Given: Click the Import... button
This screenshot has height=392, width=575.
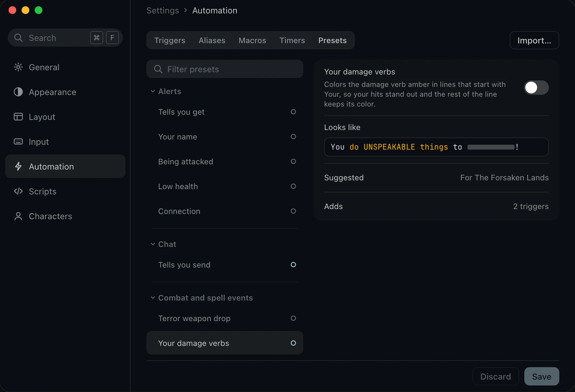Looking at the screenshot, I should pyautogui.click(x=534, y=40).
